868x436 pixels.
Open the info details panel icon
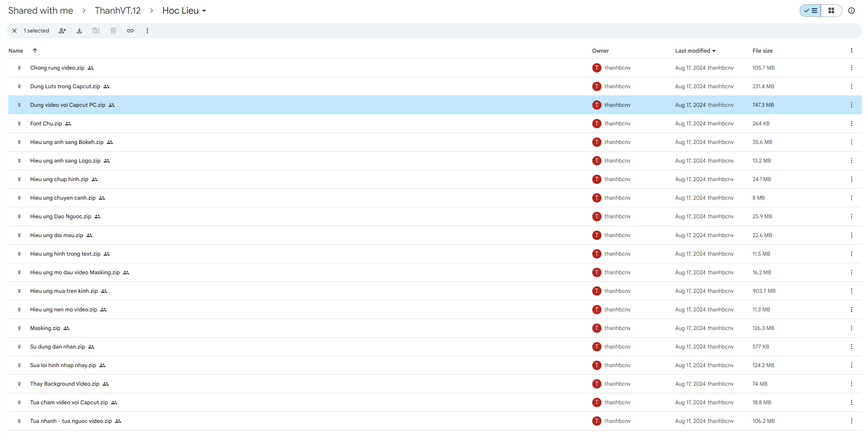[851, 11]
